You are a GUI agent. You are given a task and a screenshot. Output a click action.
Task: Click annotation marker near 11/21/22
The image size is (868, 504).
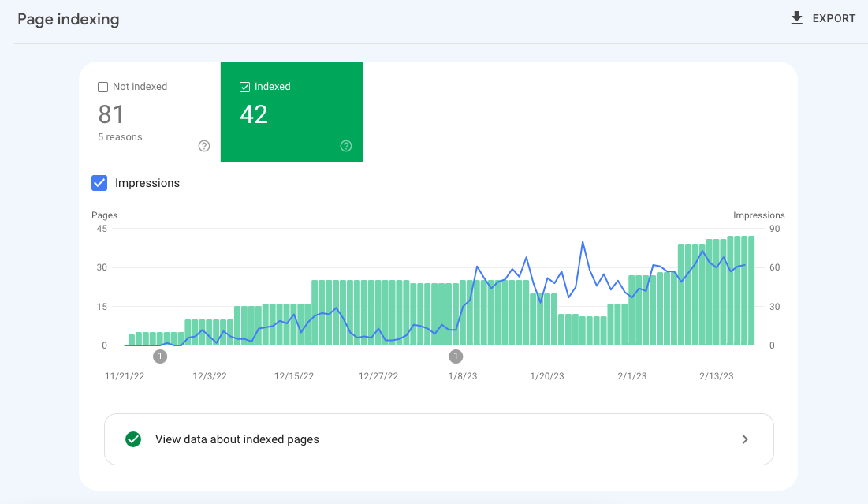click(160, 357)
